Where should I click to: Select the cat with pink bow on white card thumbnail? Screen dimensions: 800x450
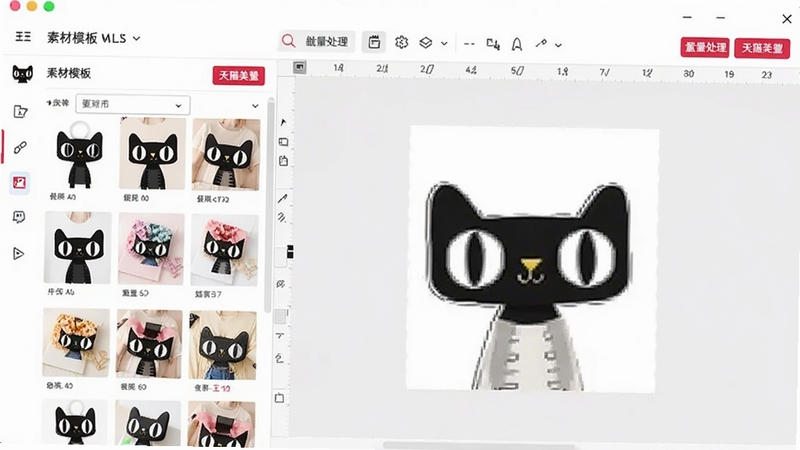point(224,250)
